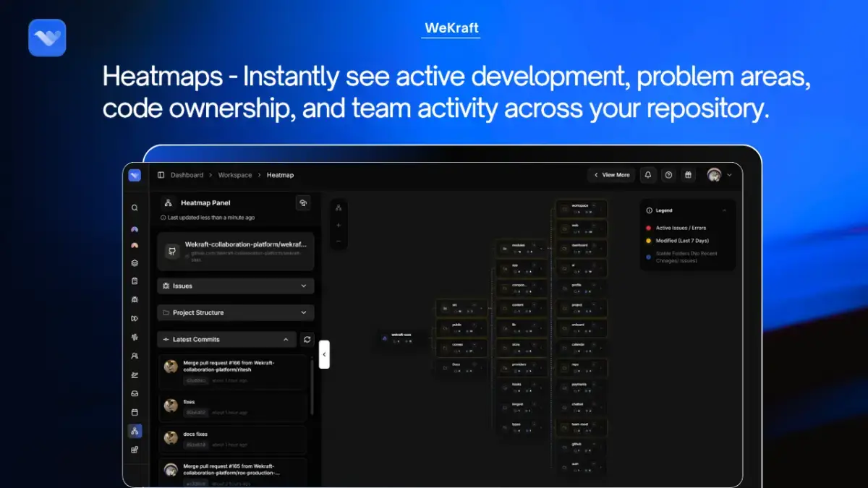Click the View More button
This screenshot has width=868, height=488.
[611, 175]
